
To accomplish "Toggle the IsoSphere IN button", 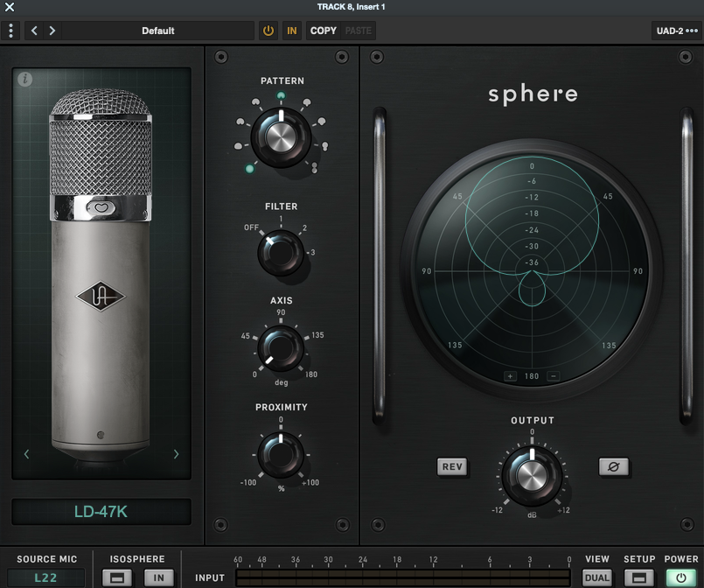I will pyautogui.click(x=159, y=577).
